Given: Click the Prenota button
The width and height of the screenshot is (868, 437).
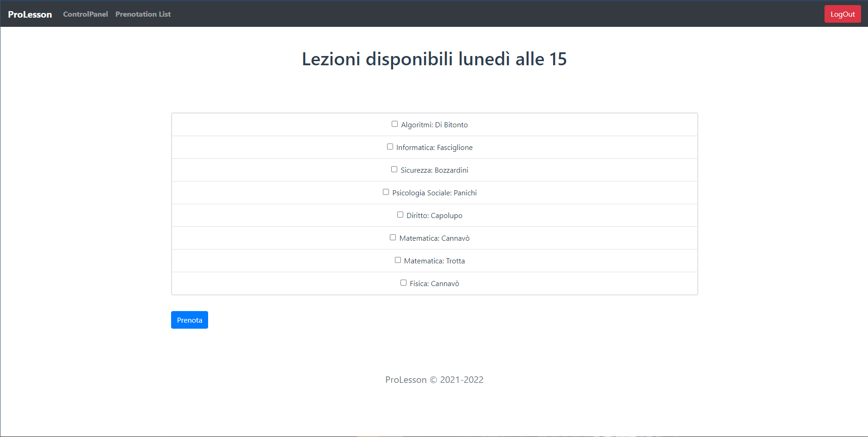Looking at the screenshot, I should click(x=189, y=319).
